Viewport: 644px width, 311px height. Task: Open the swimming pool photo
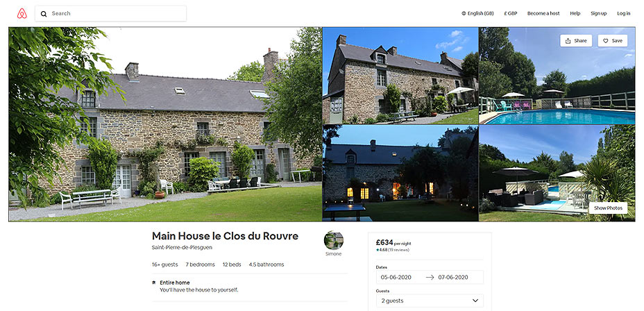pos(557,76)
